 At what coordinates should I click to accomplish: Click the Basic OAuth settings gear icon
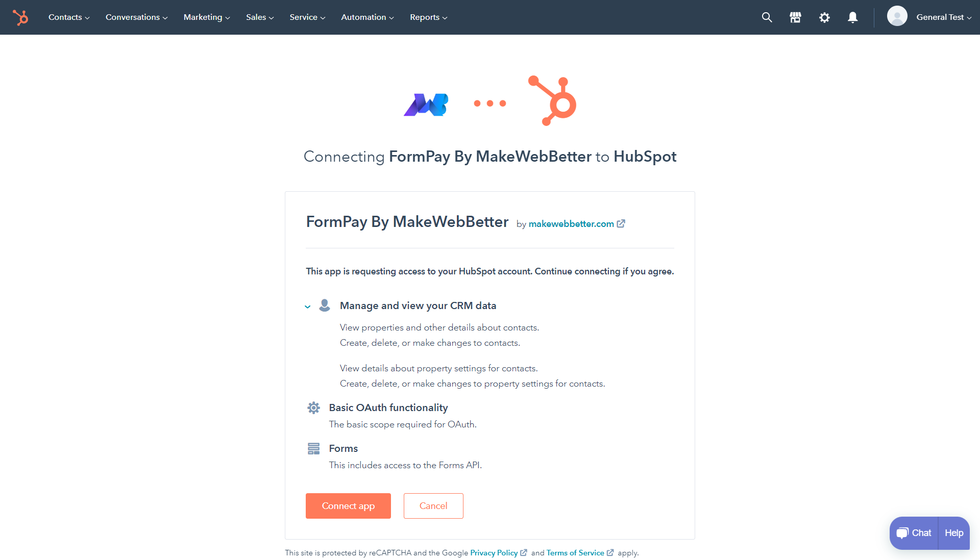coord(313,406)
